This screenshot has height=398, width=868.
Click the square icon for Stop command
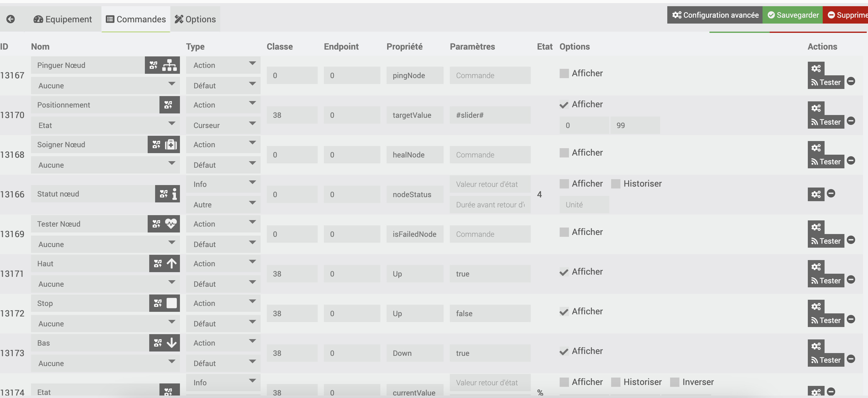[172, 303]
